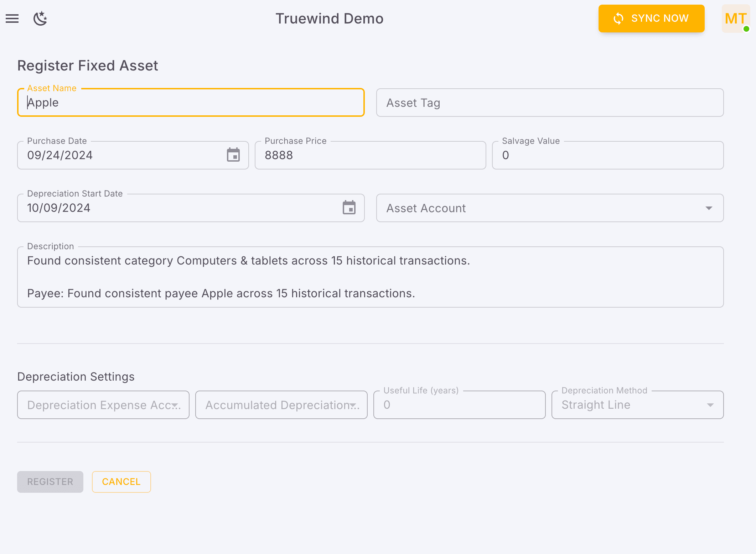The height and width of the screenshot is (554, 756).
Task: Toggle dark mode with the moon icon
Action: point(40,19)
